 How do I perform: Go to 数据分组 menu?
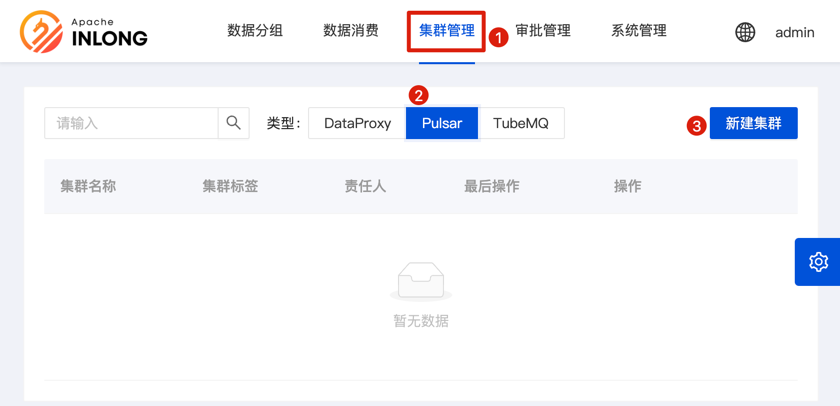(255, 31)
